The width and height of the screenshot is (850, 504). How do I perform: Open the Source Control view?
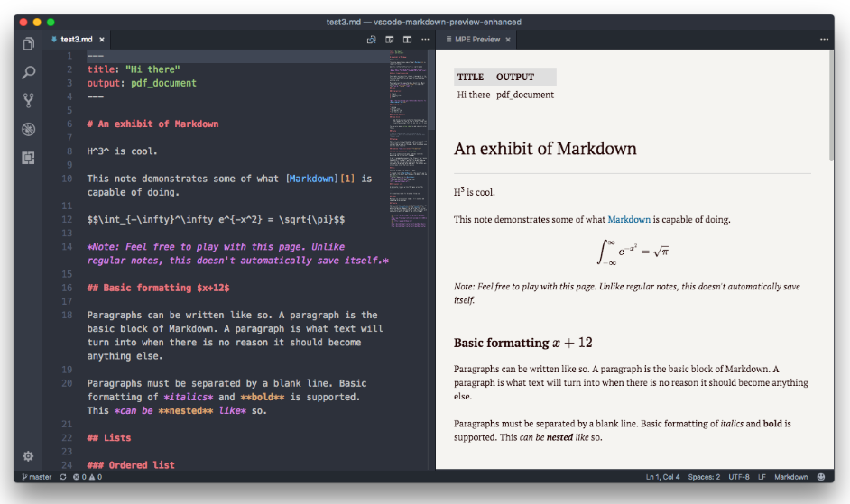point(29,100)
